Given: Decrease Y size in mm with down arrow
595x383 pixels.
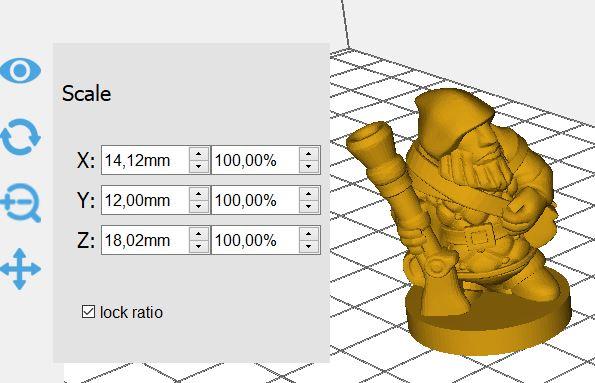Looking at the screenshot, I should 199,206.
